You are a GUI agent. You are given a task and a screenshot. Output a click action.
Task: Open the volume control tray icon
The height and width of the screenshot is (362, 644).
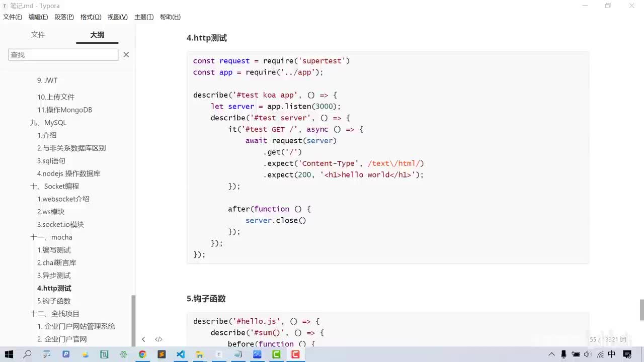(587, 354)
